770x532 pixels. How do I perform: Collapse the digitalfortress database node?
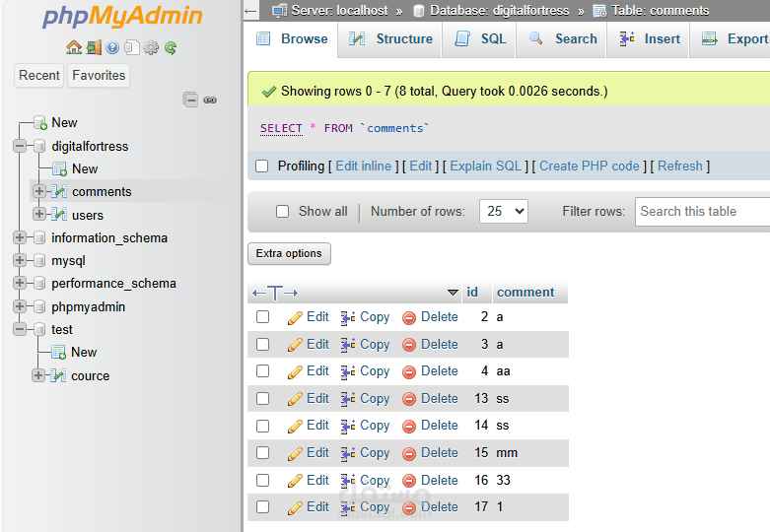coord(20,146)
